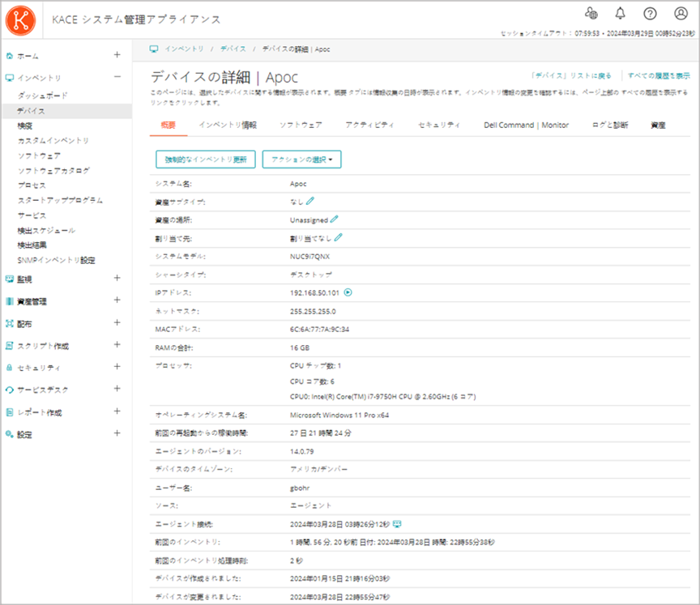Viewport: 700px width, 605px height.
Task: Click the user globe icon in header
Action: tap(591, 13)
